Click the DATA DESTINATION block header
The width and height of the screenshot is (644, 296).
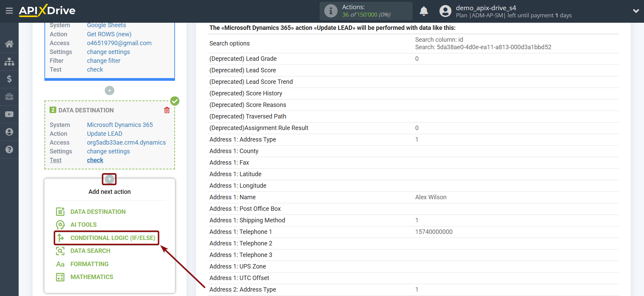pyautogui.click(x=86, y=110)
